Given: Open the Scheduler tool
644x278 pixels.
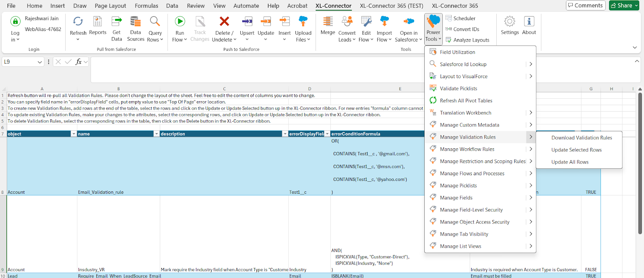Looking at the screenshot, I should tap(464, 19).
